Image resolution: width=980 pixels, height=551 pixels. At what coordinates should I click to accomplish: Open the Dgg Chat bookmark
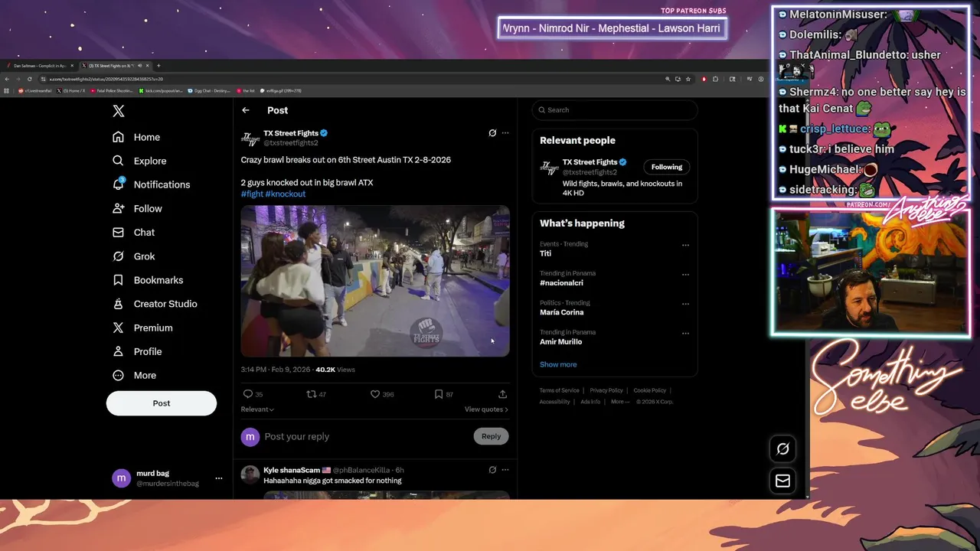[211, 90]
